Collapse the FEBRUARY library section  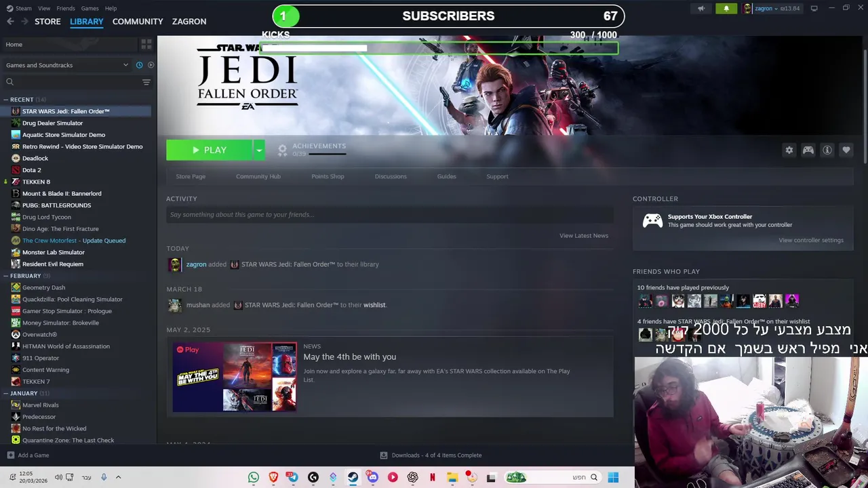coord(5,276)
